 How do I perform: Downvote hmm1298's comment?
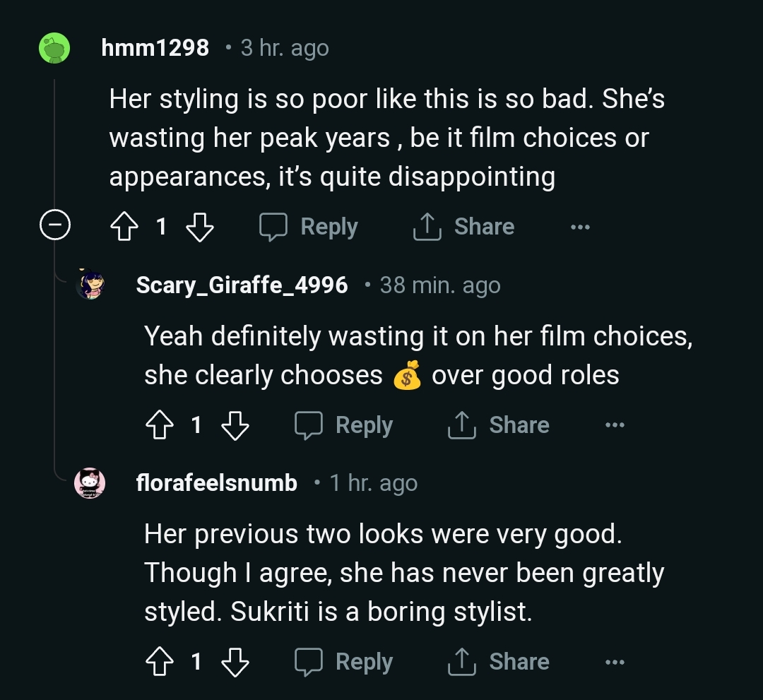[x=199, y=227]
